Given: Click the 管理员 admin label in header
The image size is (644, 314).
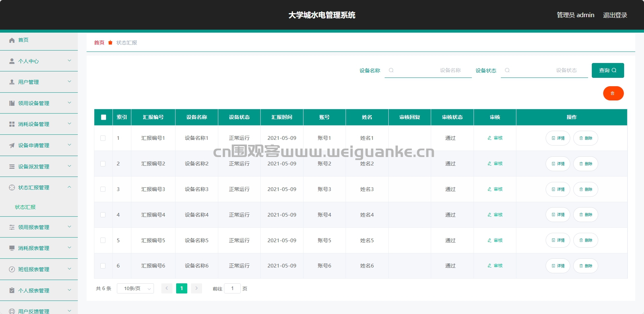Looking at the screenshot, I should (x=575, y=15).
